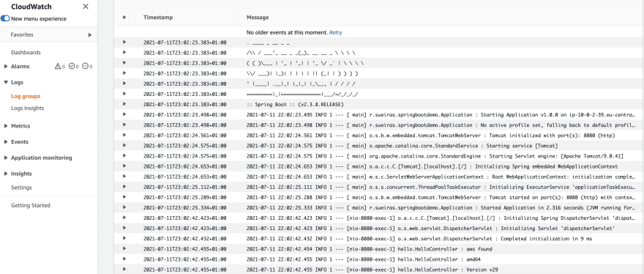
Task: Expand all rows using header arrow
Action: point(124,18)
